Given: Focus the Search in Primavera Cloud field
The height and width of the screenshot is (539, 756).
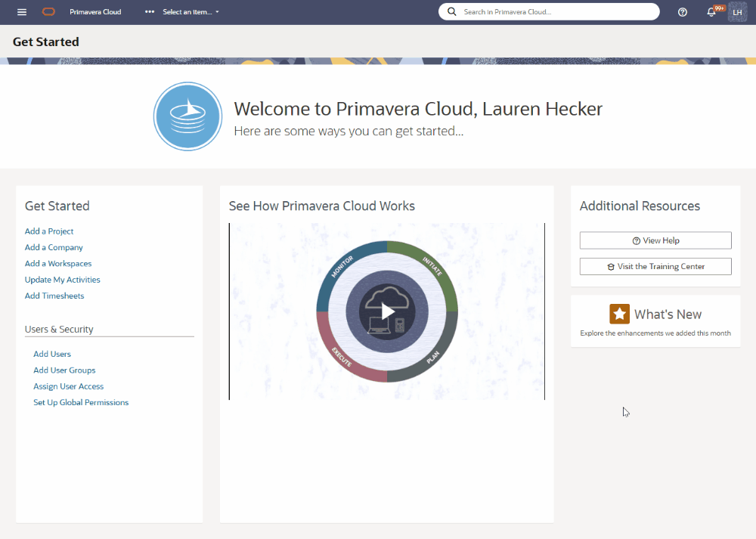Looking at the screenshot, I should point(549,11).
